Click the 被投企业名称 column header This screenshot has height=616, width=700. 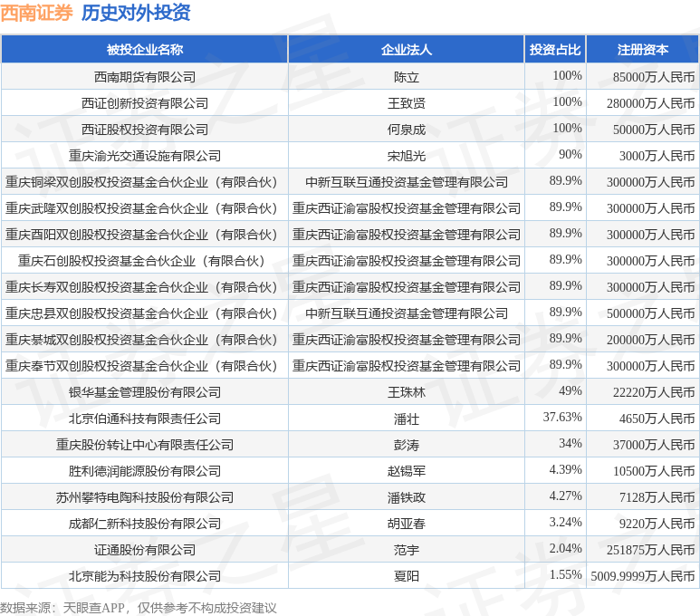pyautogui.click(x=145, y=49)
